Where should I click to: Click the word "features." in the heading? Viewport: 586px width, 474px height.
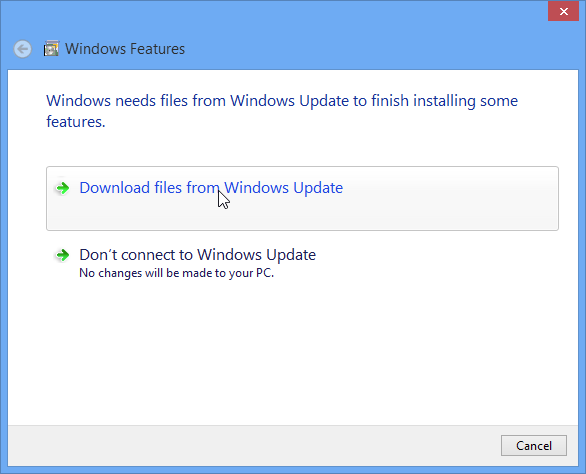(76, 122)
